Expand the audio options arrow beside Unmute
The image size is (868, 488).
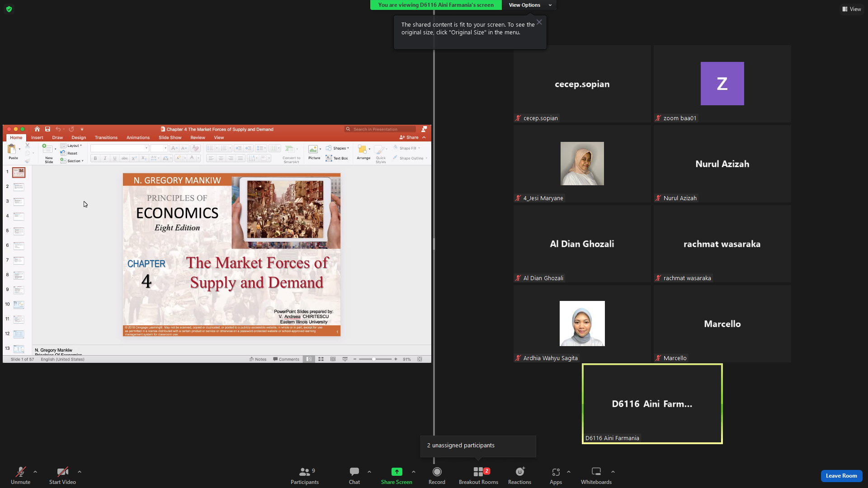pyautogui.click(x=35, y=472)
